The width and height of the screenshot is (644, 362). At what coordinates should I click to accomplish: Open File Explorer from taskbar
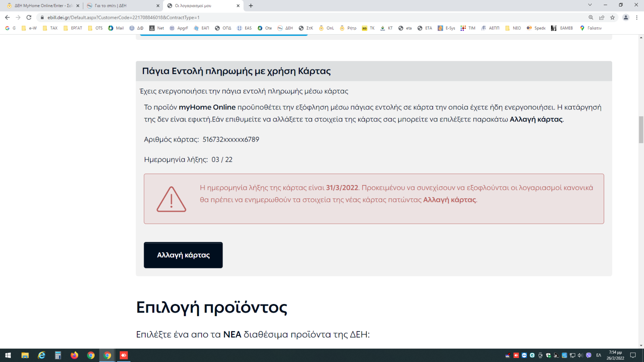coord(25,355)
